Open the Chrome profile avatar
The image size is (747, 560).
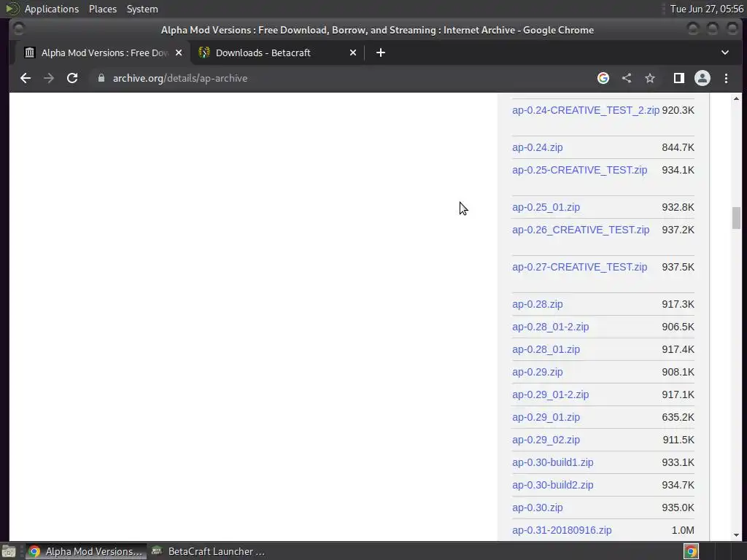coord(703,78)
